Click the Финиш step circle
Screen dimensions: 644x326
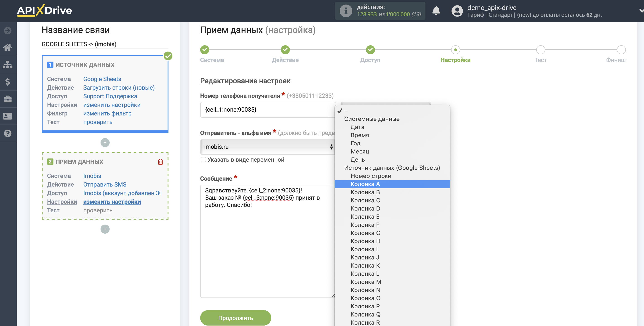coord(621,50)
